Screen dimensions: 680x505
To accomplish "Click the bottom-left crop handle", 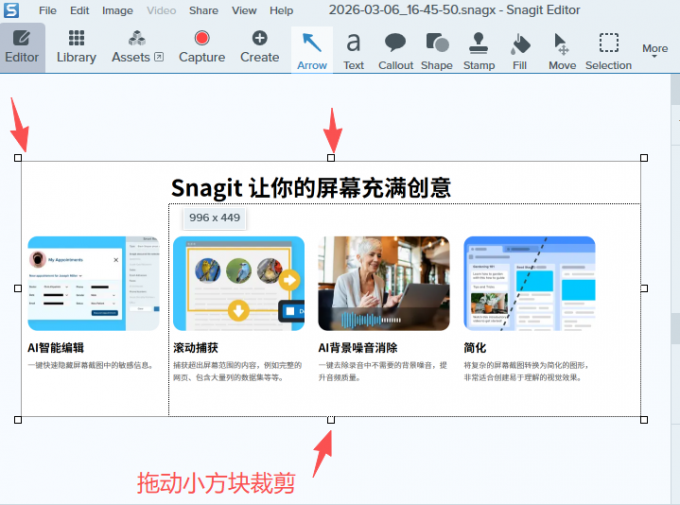I will coord(18,420).
